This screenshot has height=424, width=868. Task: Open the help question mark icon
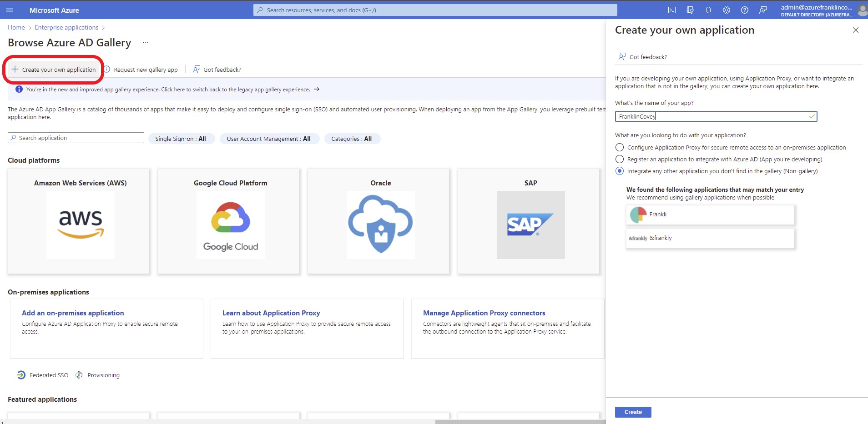pos(745,10)
